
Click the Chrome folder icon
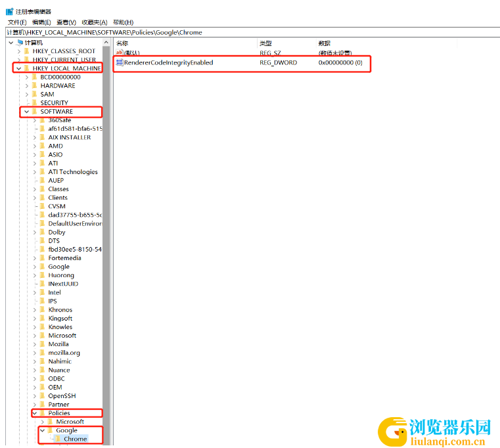(58, 439)
